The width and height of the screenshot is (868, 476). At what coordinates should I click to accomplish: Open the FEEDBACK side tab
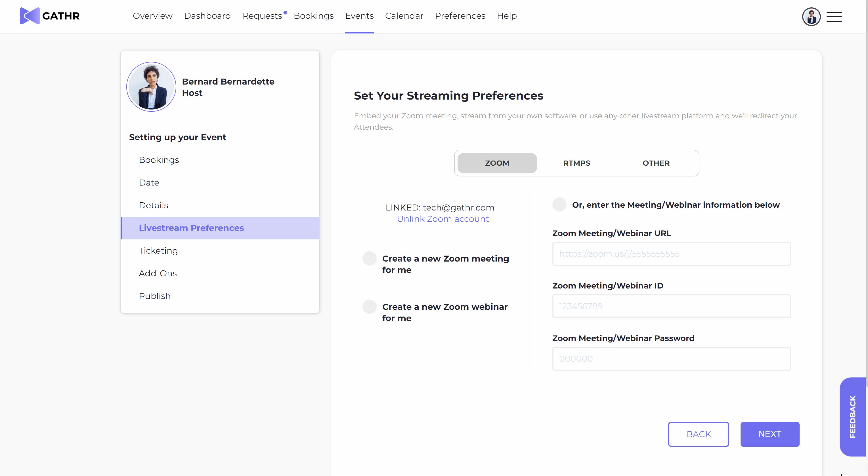coord(852,417)
